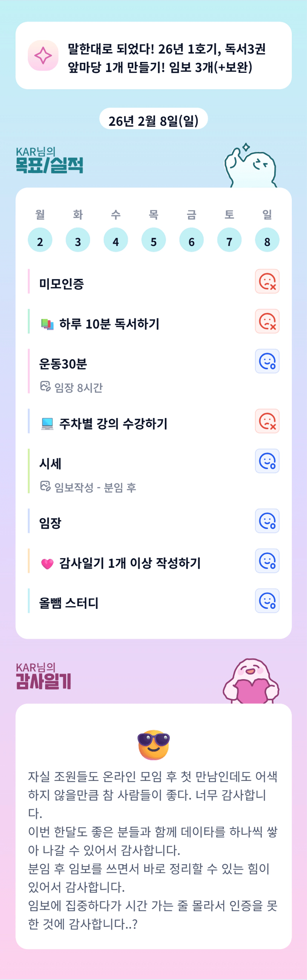Select Thursday the 5th in week row
Screen dimensions: 307x980
click(154, 240)
